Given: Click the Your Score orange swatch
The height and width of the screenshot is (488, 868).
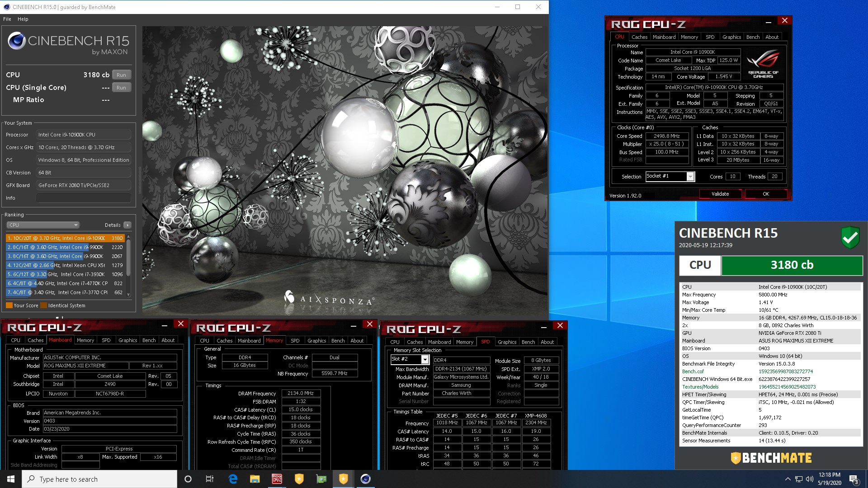Looking at the screenshot, I should point(9,305).
